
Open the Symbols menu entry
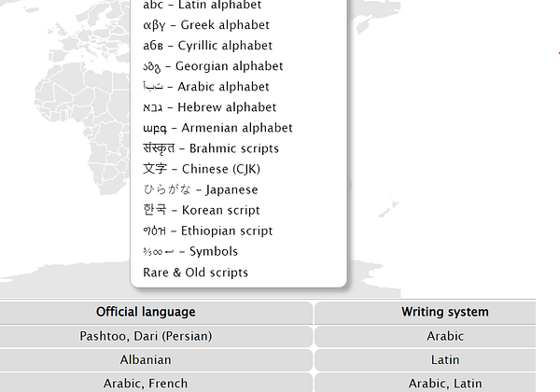190,251
